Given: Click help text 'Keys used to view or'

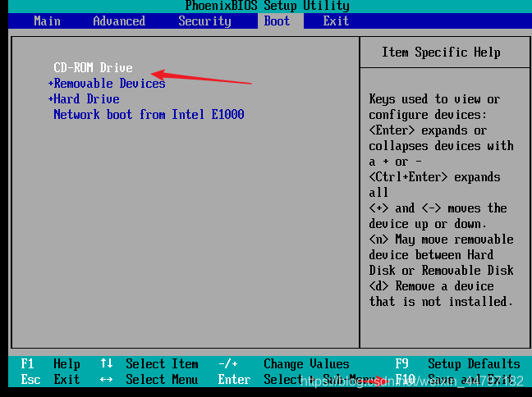Looking at the screenshot, I should click(x=434, y=99).
